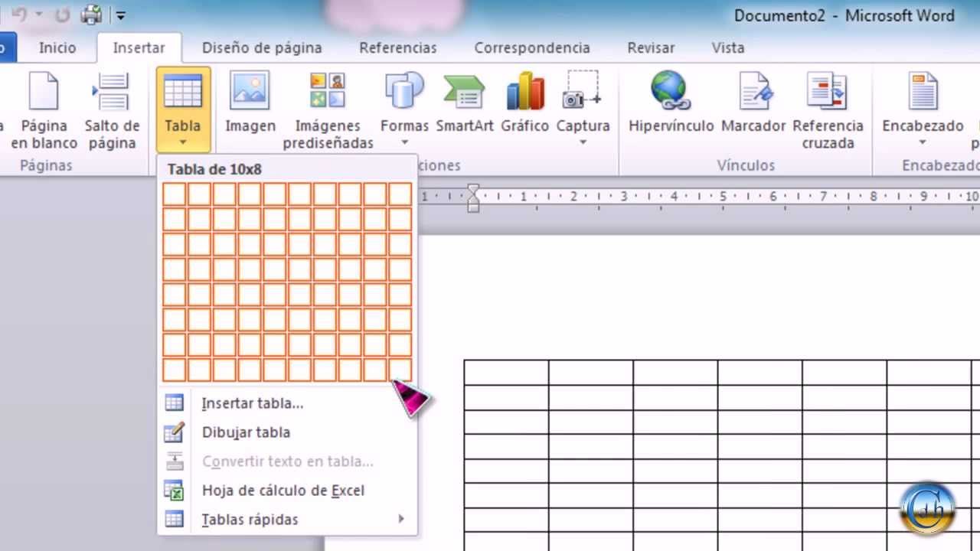Screen dimensions: 980x551
Task: Open the Tablas rápidas submenu
Action: tap(287, 520)
